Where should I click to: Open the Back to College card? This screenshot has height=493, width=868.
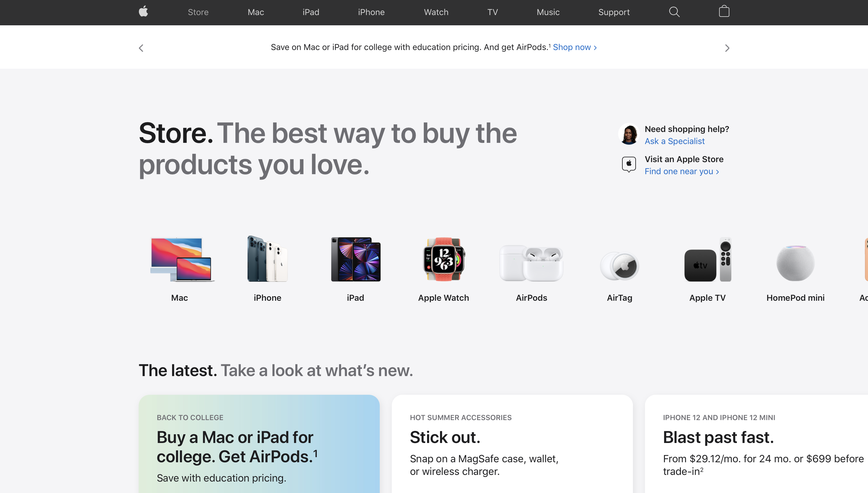point(259,444)
